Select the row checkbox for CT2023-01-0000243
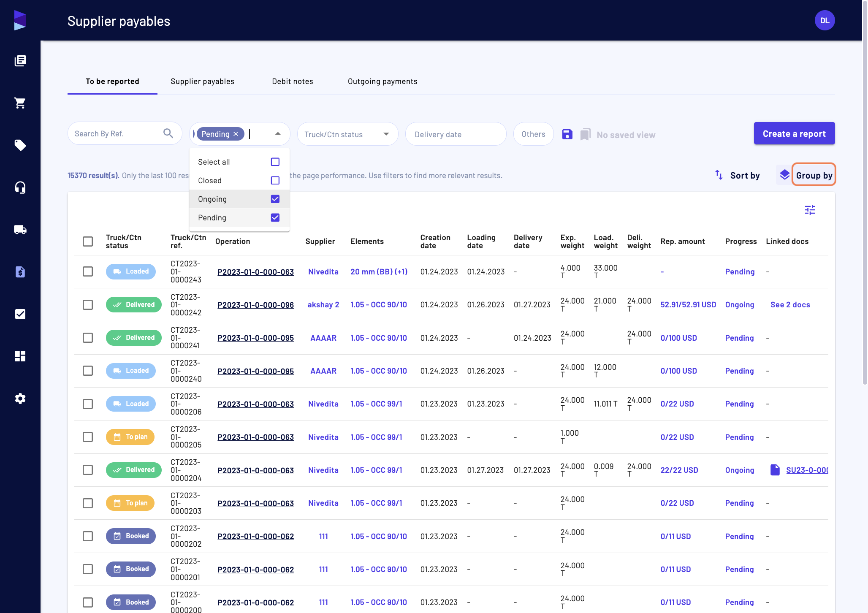 88,271
